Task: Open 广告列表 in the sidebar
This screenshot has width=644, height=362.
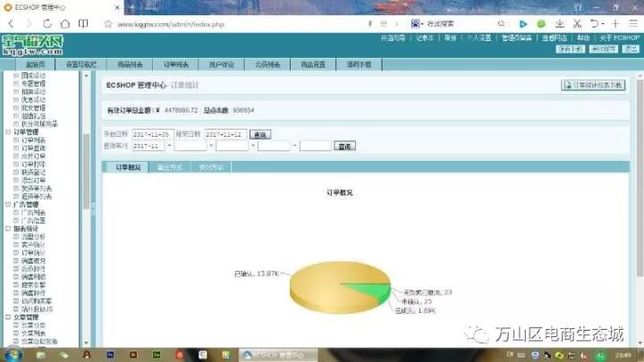Action: coord(33,213)
